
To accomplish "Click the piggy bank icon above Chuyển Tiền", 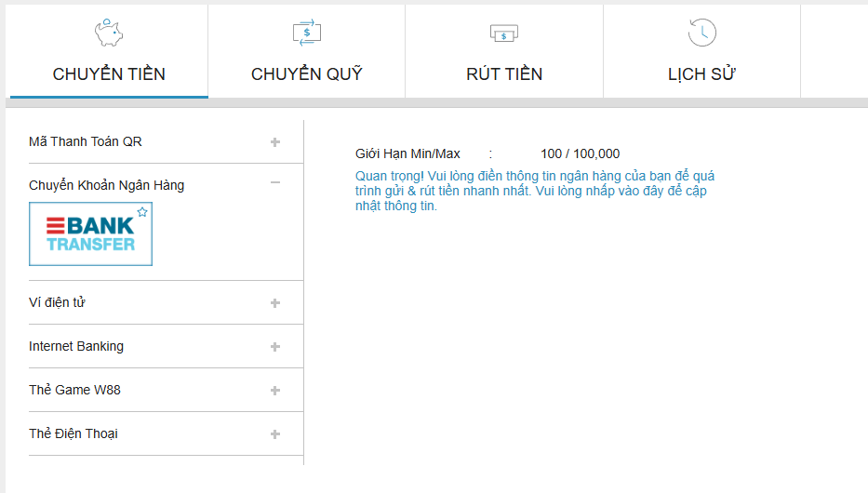I will tap(109, 33).
